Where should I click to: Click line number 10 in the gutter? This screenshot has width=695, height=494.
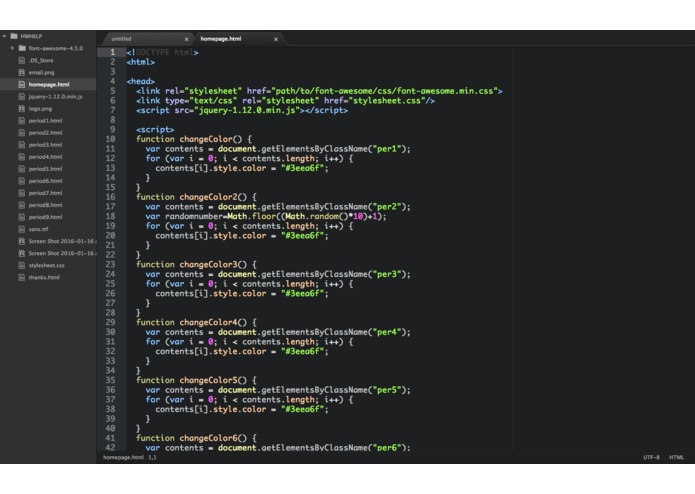(x=110, y=139)
